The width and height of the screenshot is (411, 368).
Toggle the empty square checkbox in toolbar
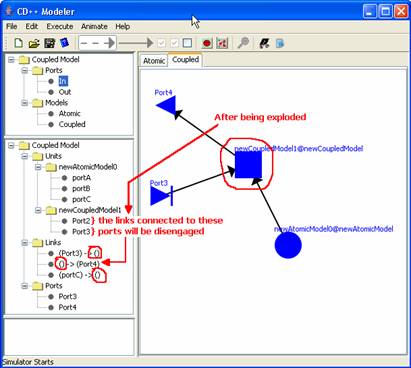tap(188, 43)
